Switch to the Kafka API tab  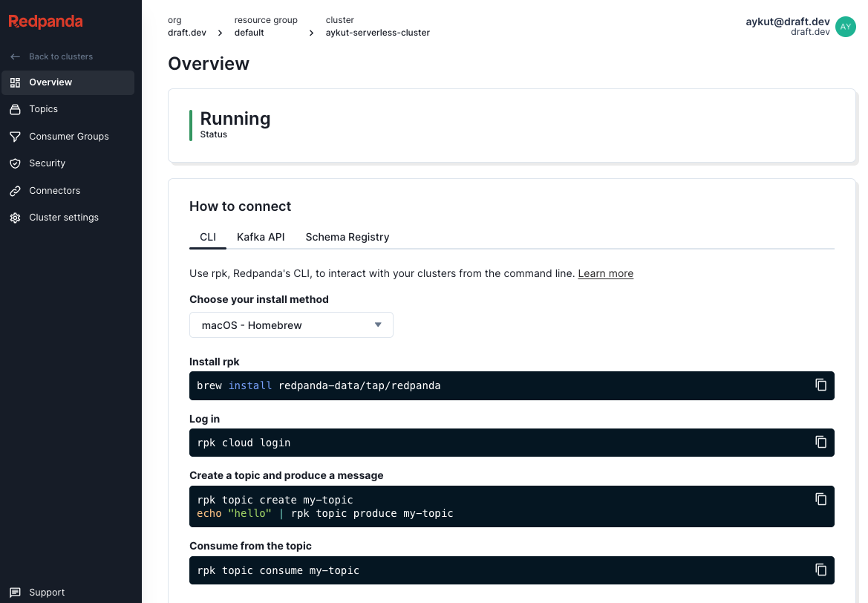[261, 237]
